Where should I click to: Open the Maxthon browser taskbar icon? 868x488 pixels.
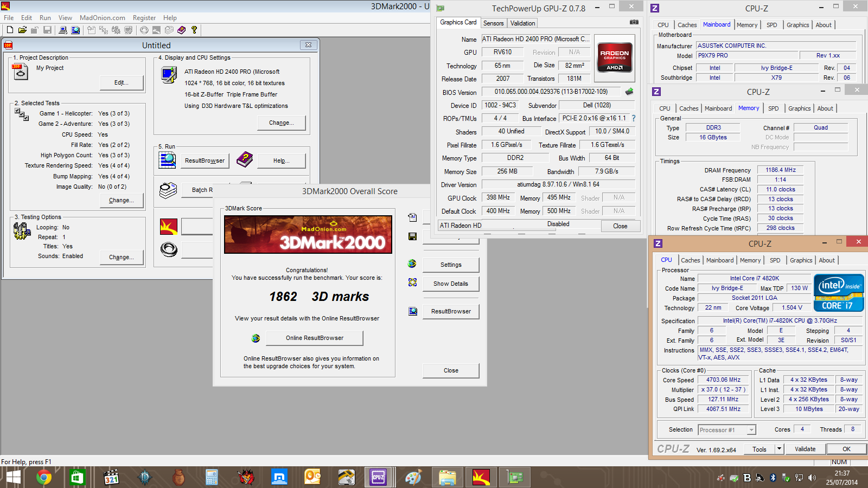pos(279,477)
